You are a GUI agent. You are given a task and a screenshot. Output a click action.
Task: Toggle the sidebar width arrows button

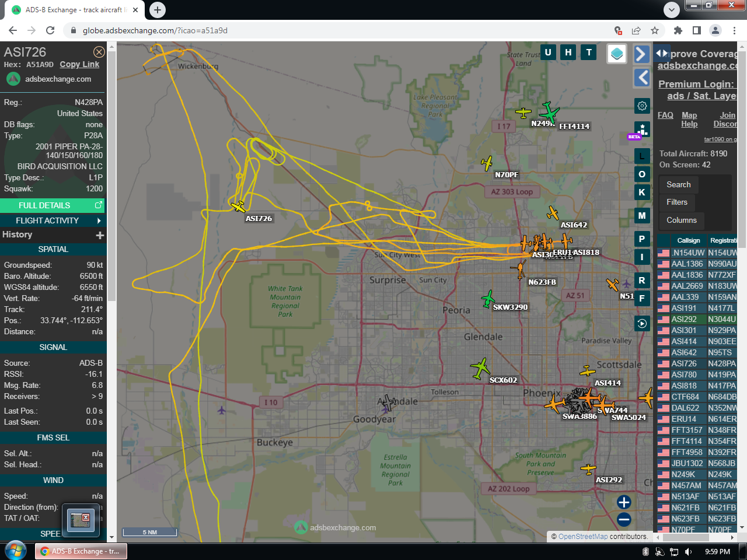click(661, 53)
